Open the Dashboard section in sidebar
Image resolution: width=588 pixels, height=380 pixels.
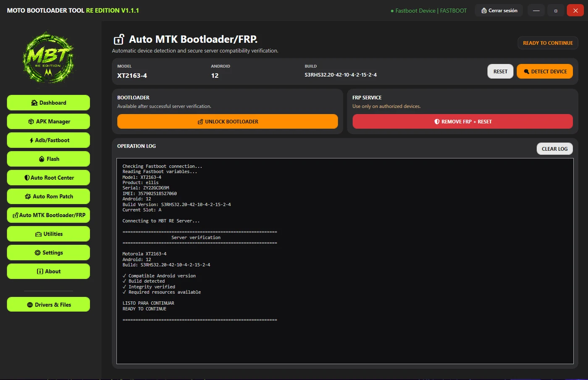tap(48, 102)
